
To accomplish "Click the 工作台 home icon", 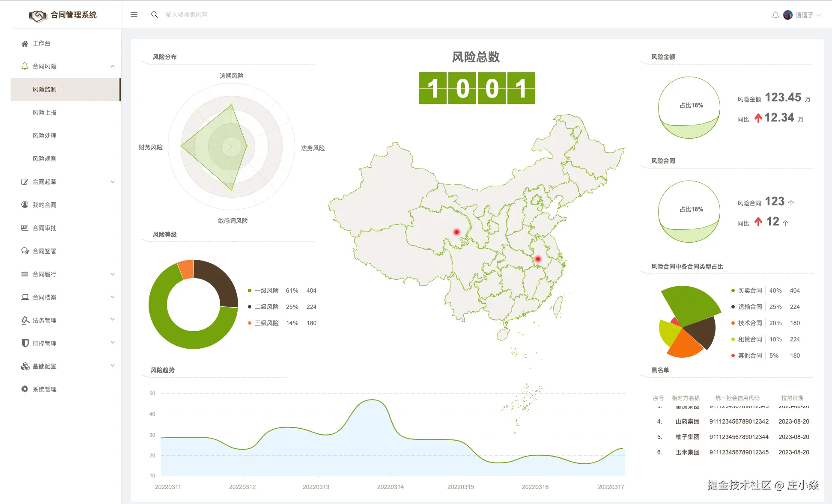I will pyautogui.click(x=25, y=44).
